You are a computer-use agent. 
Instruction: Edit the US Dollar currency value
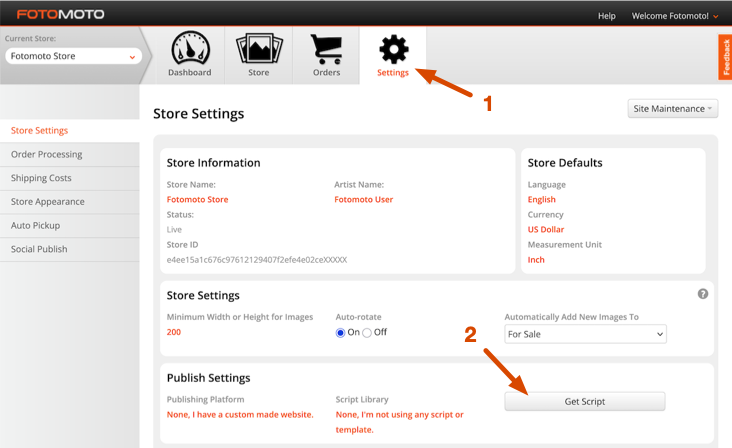coord(546,229)
